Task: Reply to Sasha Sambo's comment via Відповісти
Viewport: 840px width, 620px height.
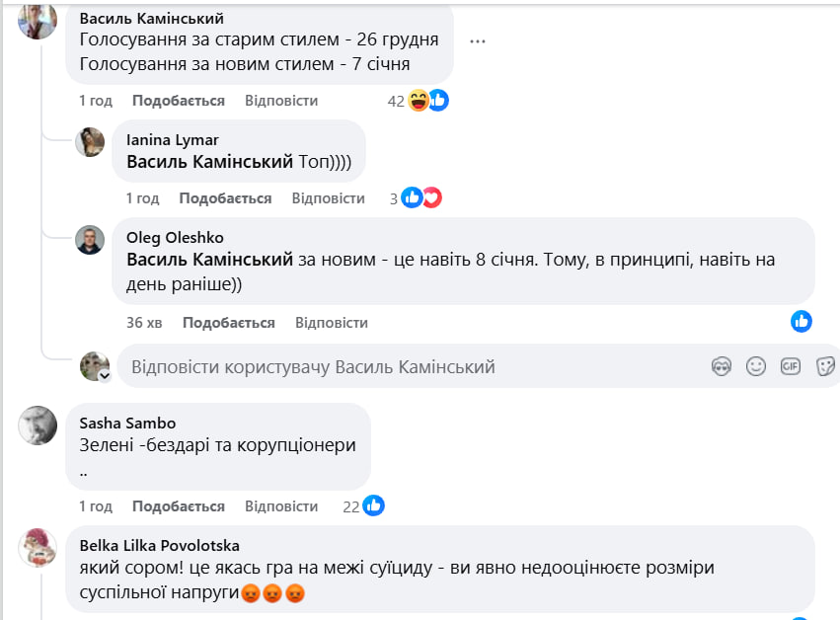Action: [x=281, y=506]
